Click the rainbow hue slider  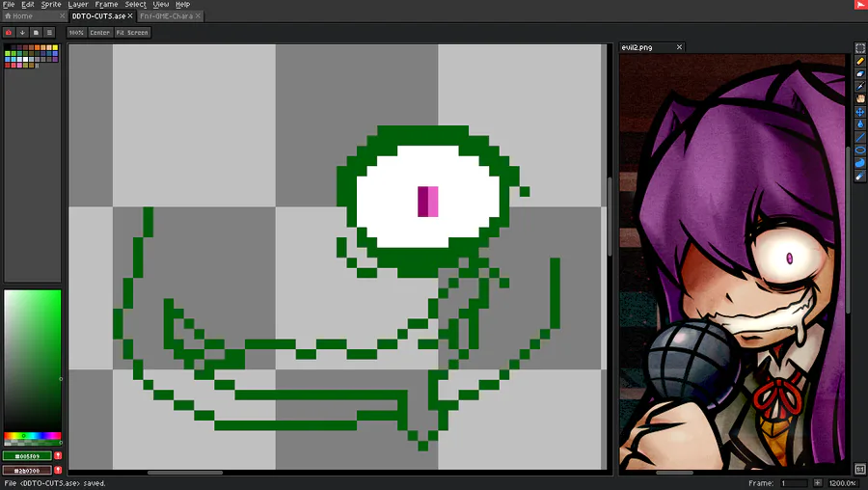pyautogui.click(x=32, y=436)
